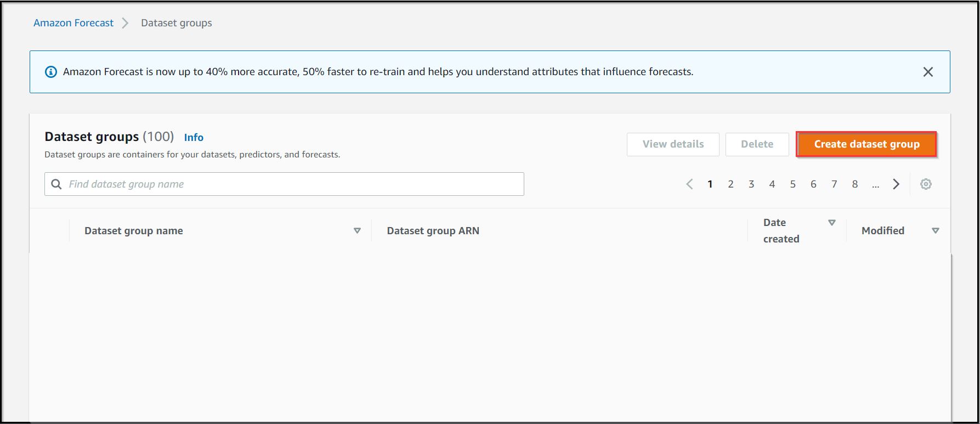Open table preferences gear icon

click(926, 184)
